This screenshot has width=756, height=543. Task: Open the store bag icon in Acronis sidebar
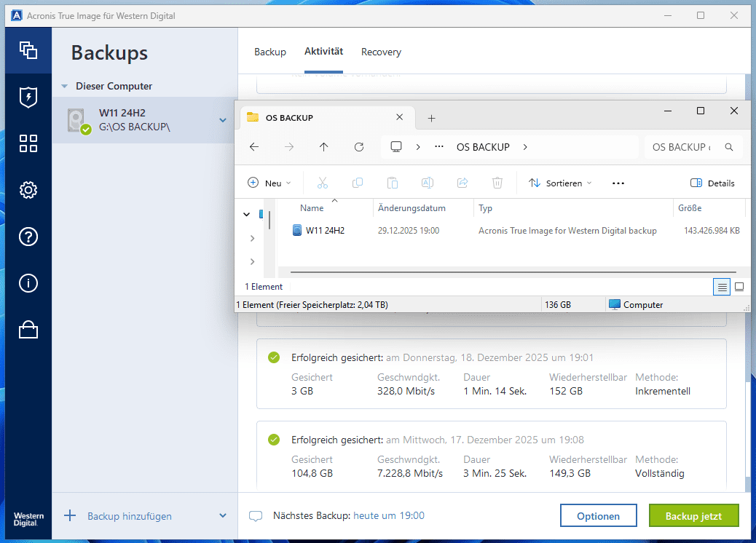28,330
